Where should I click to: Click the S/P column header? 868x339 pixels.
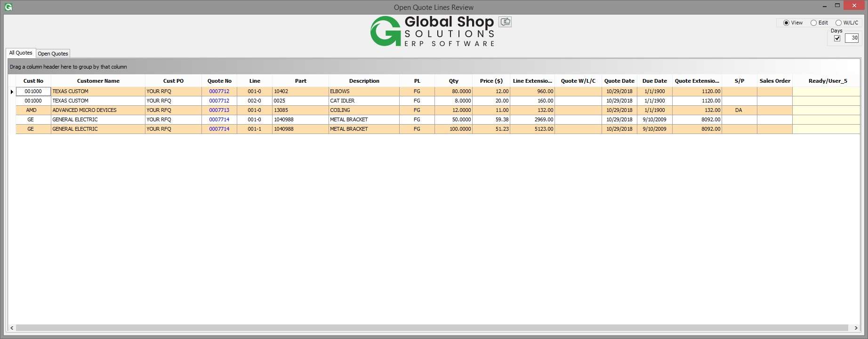click(739, 81)
